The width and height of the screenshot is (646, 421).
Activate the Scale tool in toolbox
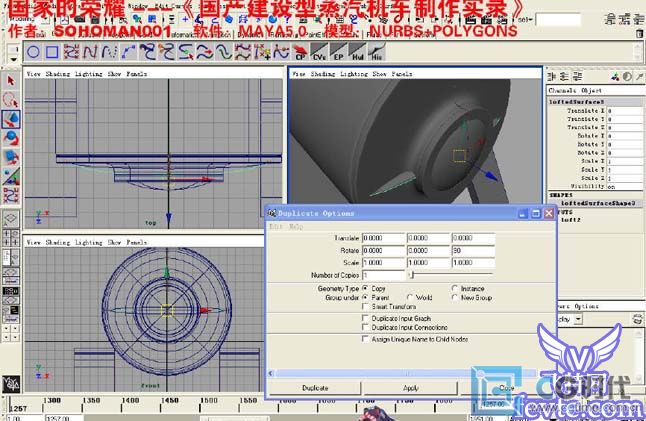pos(11,157)
